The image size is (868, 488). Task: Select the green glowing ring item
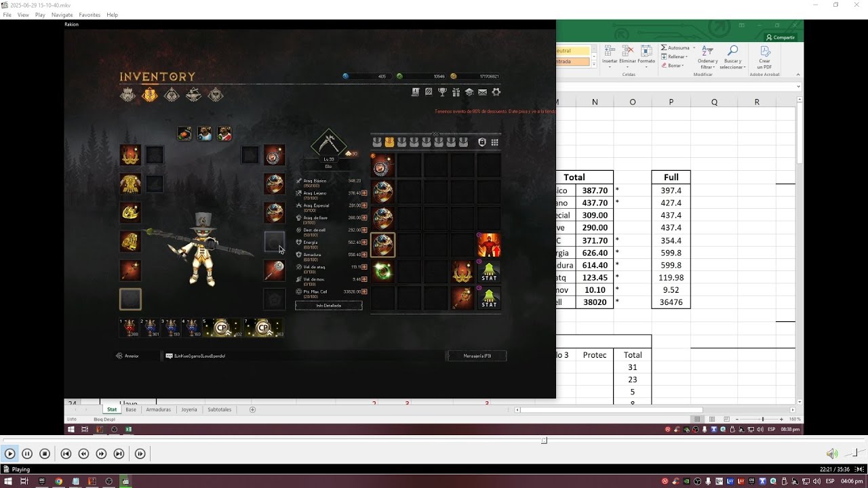(x=383, y=271)
